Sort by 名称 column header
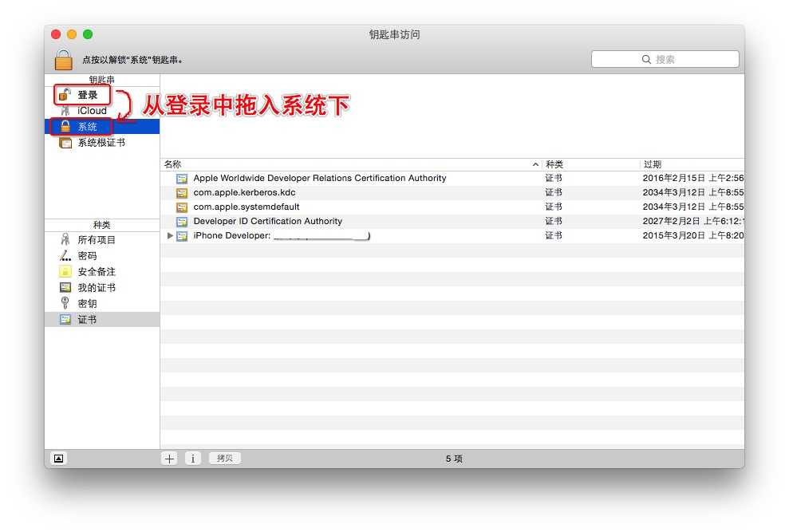The height and width of the screenshot is (532, 789). tap(351, 164)
